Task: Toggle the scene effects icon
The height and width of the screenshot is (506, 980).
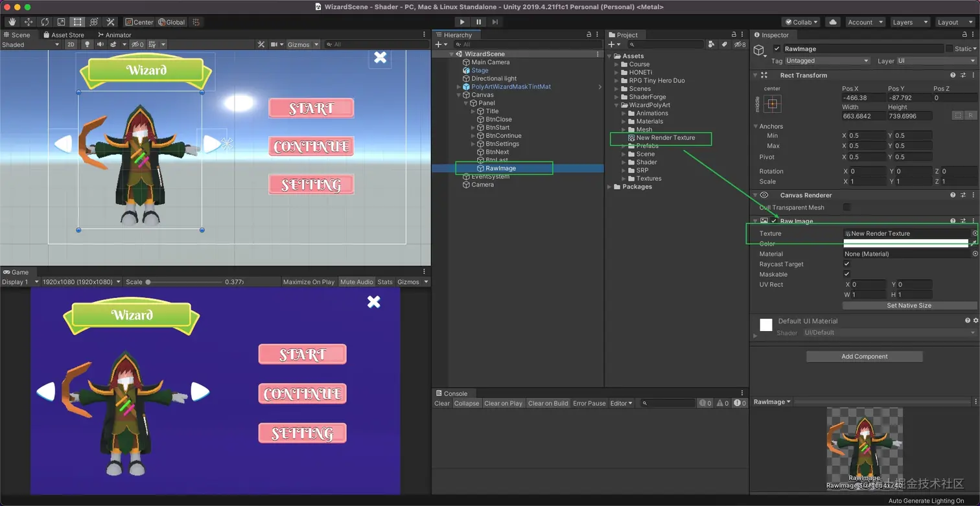Action: [x=113, y=45]
